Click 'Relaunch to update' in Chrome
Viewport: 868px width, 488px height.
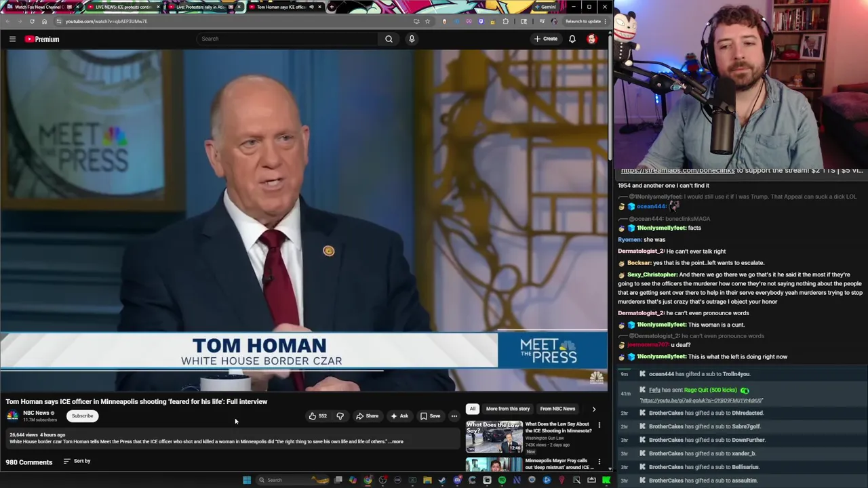click(x=583, y=21)
